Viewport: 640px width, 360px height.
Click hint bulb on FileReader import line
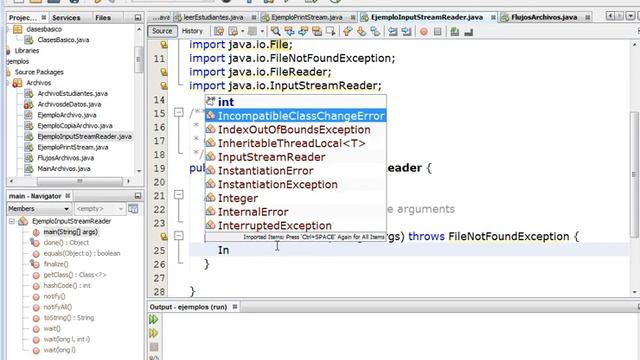164,72
